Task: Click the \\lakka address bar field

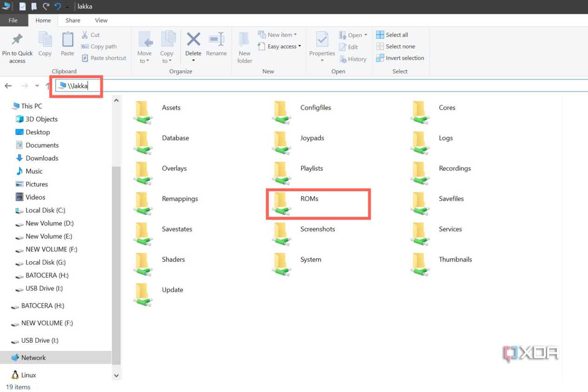Action: 320,86
